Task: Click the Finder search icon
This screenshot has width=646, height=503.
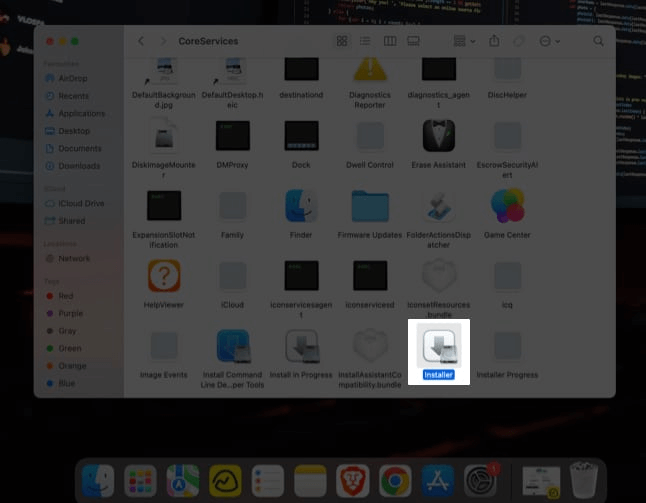Action: (599, 41)
